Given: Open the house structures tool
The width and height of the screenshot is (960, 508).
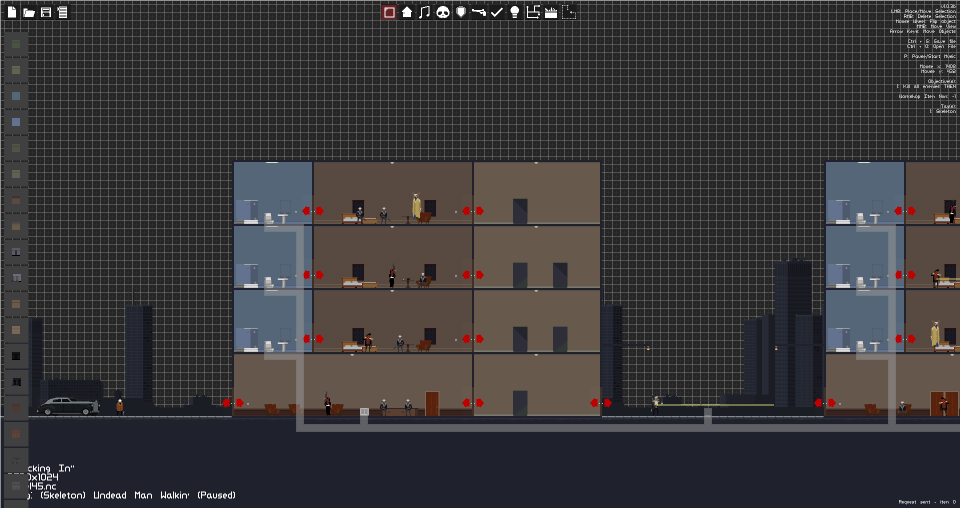Looking at the screenshot, I should pos(407,12).
